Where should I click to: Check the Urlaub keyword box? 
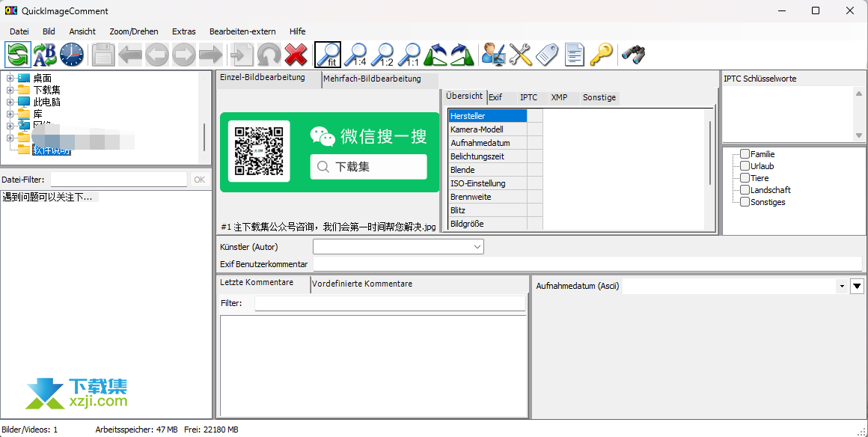745,166
